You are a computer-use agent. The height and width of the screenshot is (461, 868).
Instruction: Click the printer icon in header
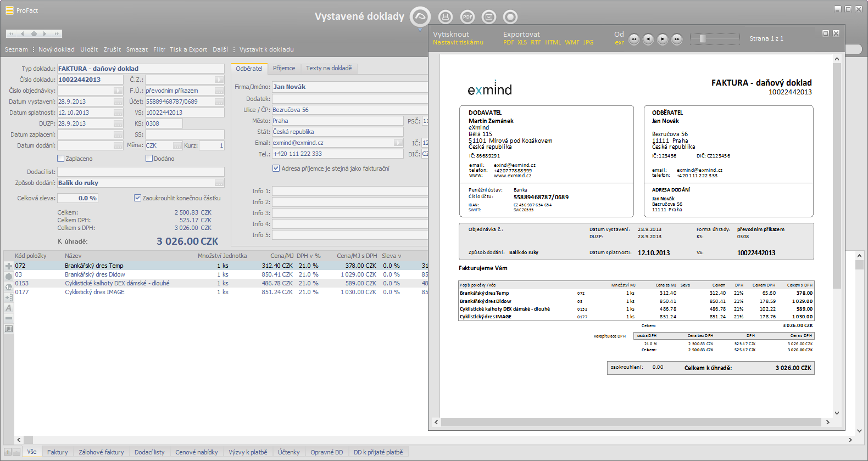click(446, 17)
